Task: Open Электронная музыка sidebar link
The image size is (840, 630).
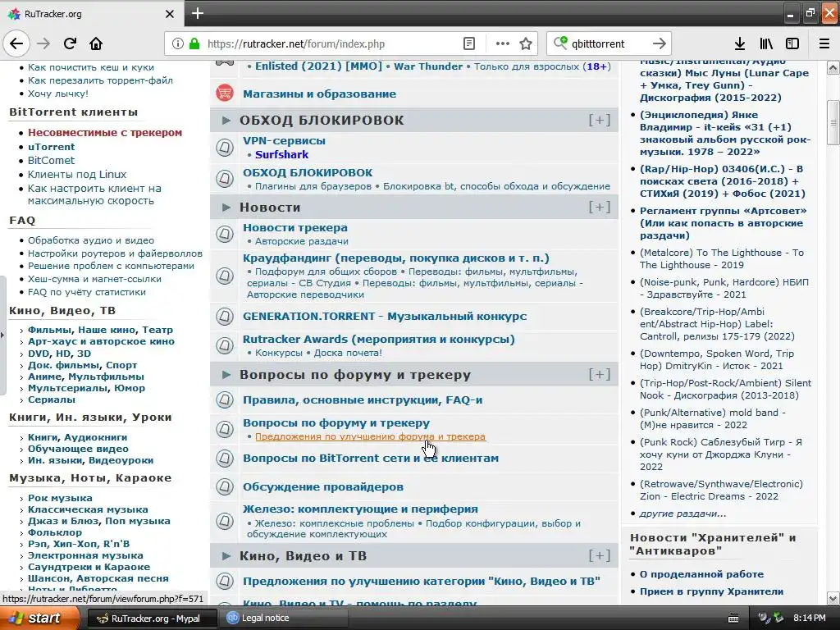Action: pos(85,555)
